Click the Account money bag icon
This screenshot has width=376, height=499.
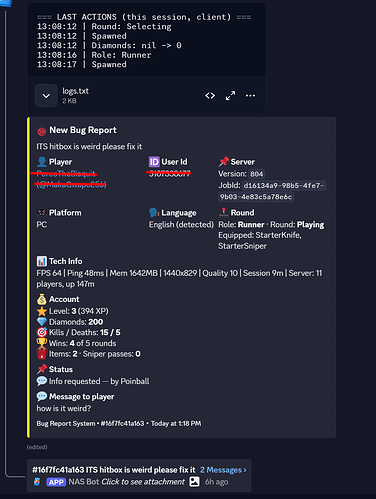(x=42, y=299)
